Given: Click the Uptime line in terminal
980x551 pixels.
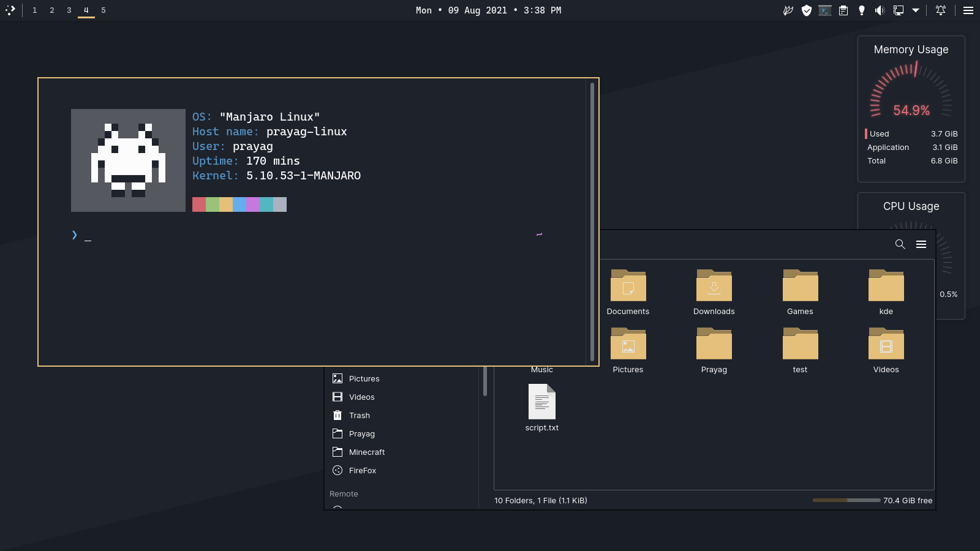Looking at the screenshot, I should coord(246,161).
